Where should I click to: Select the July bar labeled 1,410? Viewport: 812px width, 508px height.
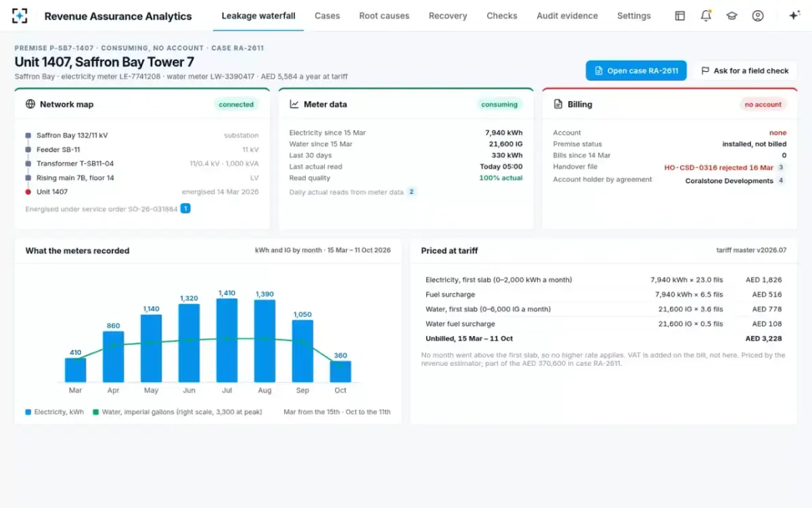coord(227,340)
